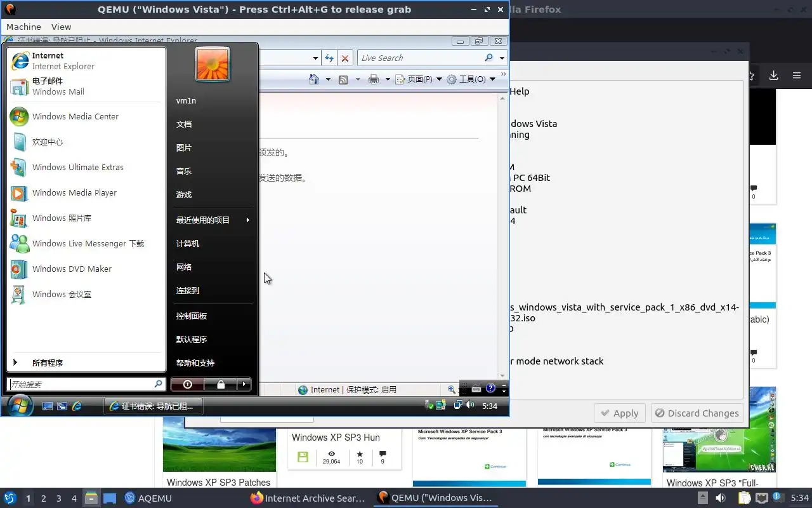Open 音乐 Music from Start menu

[x=213, y=171]
